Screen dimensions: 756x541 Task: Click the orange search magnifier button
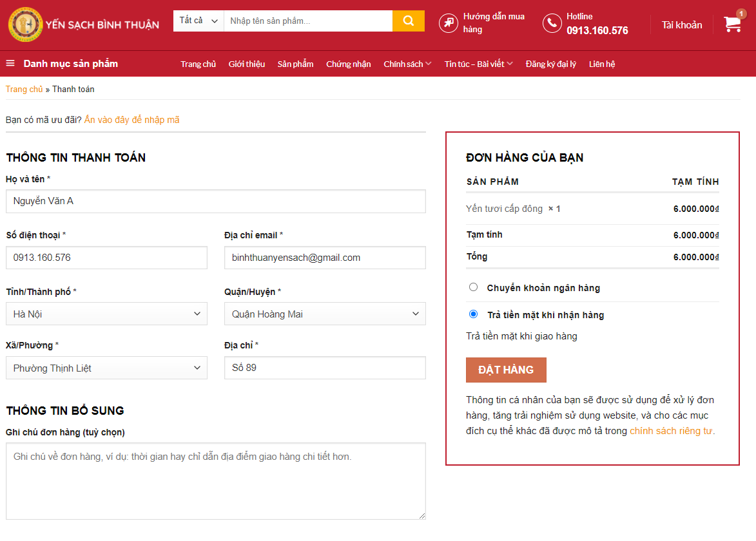pyautogui.click(x=409, y=21)
